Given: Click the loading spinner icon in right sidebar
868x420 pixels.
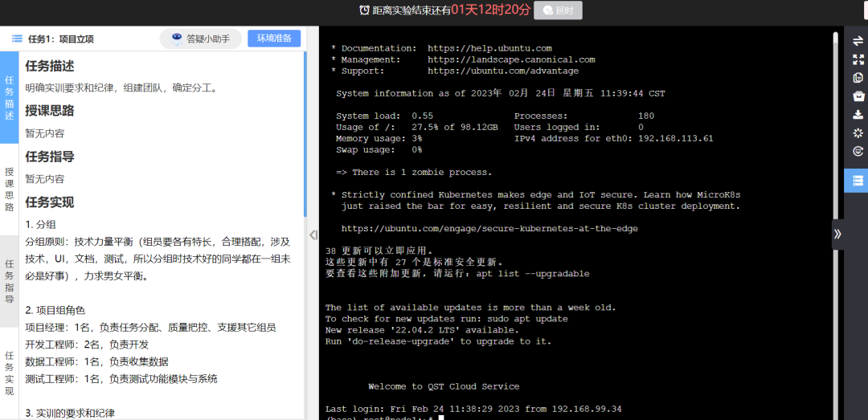Looking at the screenshot, I should [858, 133].
